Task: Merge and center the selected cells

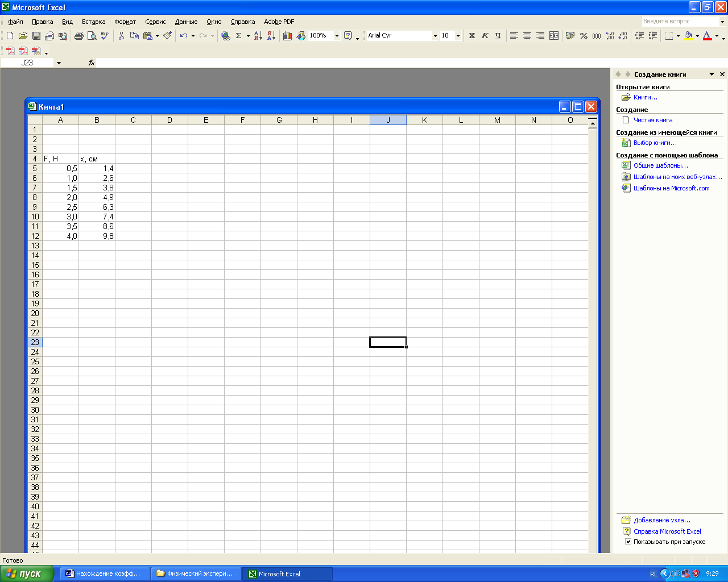Action: point(553,36)
